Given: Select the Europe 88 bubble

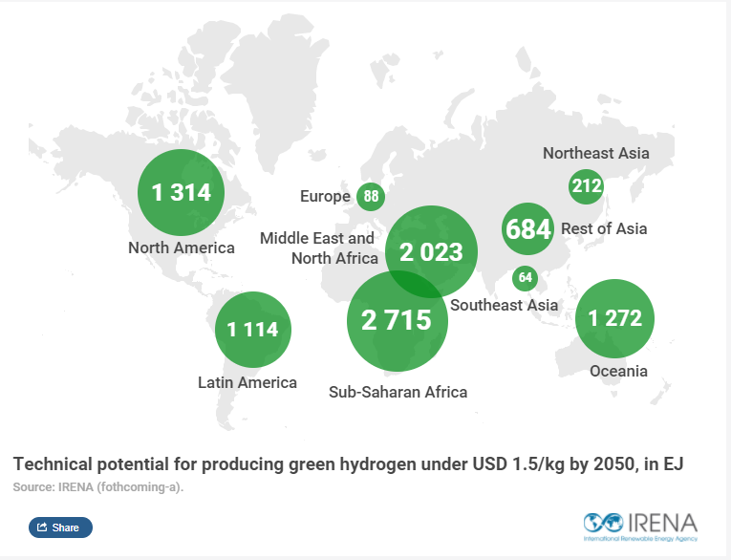Looking at the screenshot, I should tap(371, 196).
